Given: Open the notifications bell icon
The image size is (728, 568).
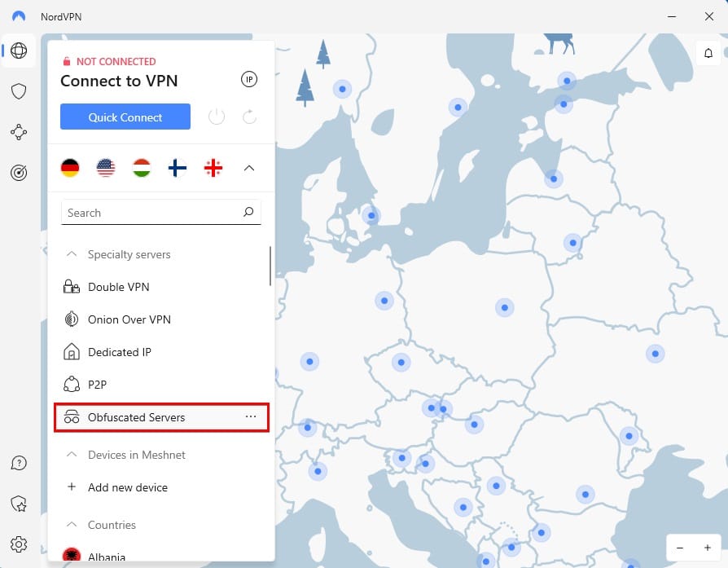Looking at the screenshot, I should click(x=708, y=53).
